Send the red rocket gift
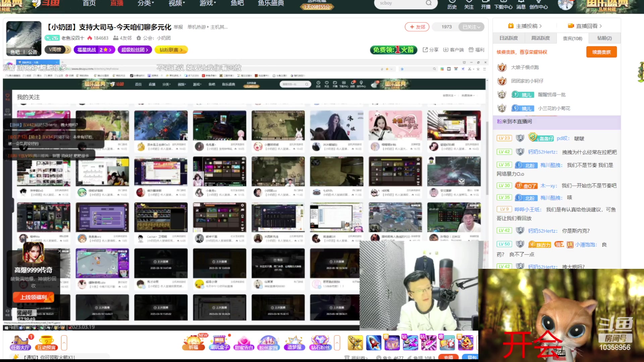 coord(374,343)
